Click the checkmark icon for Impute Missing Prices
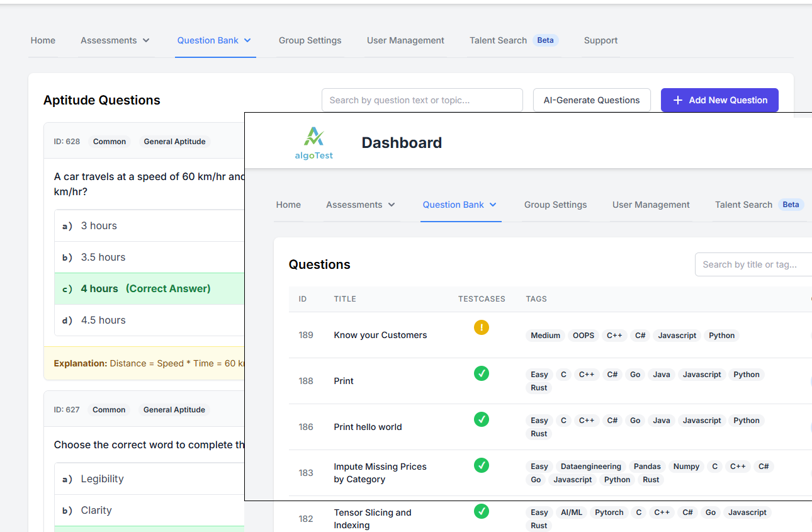812x532 pixels. (482, 465)
